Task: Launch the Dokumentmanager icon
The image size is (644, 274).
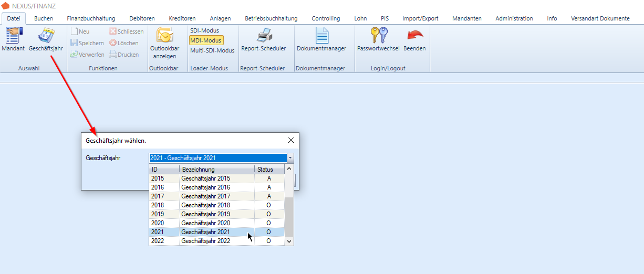Action: (x=321, y=36)
